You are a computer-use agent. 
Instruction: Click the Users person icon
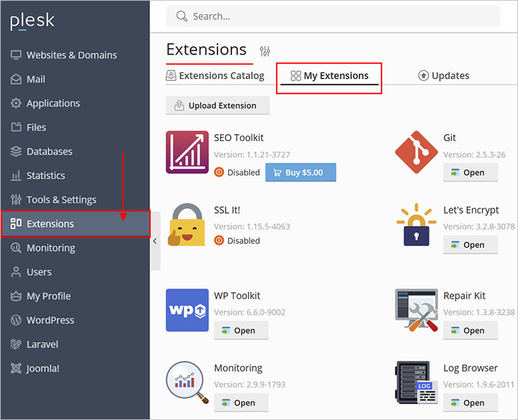point(16,272)
